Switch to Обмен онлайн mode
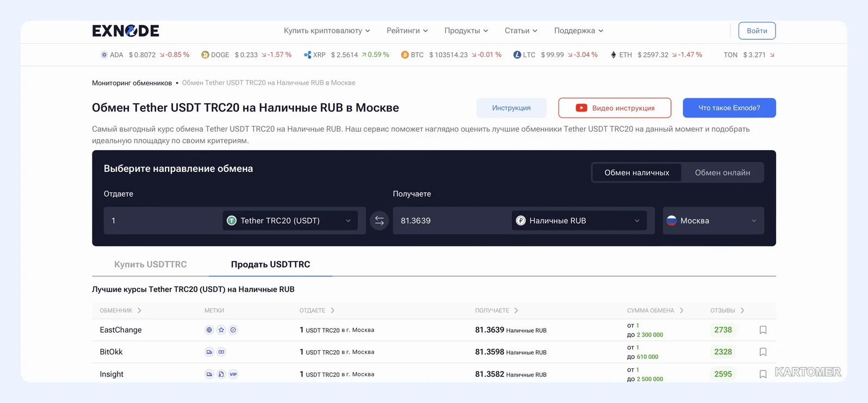The width and height of the screenshot is (868, 403). (x=722, y=172)
